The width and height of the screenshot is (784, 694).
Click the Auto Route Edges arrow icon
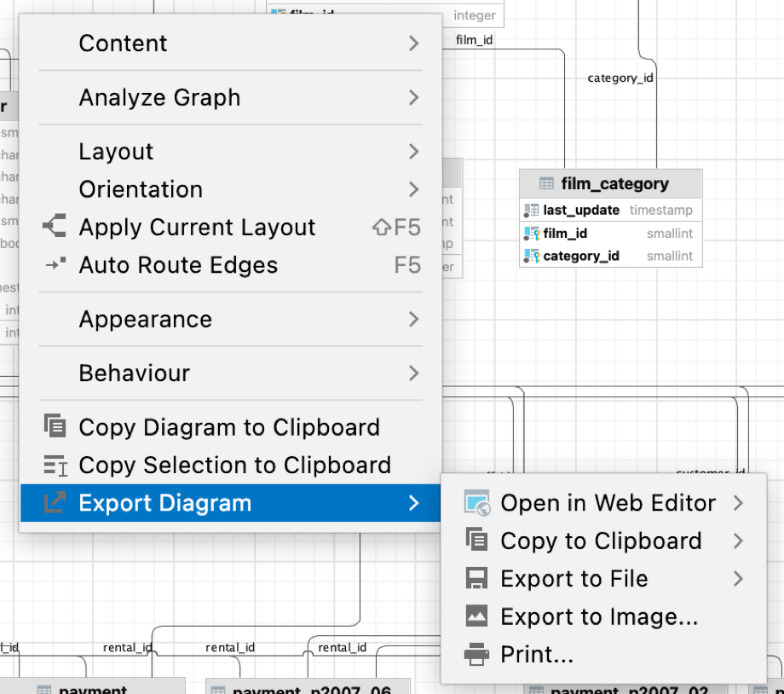pyautogui.click(x=54, y=265)
